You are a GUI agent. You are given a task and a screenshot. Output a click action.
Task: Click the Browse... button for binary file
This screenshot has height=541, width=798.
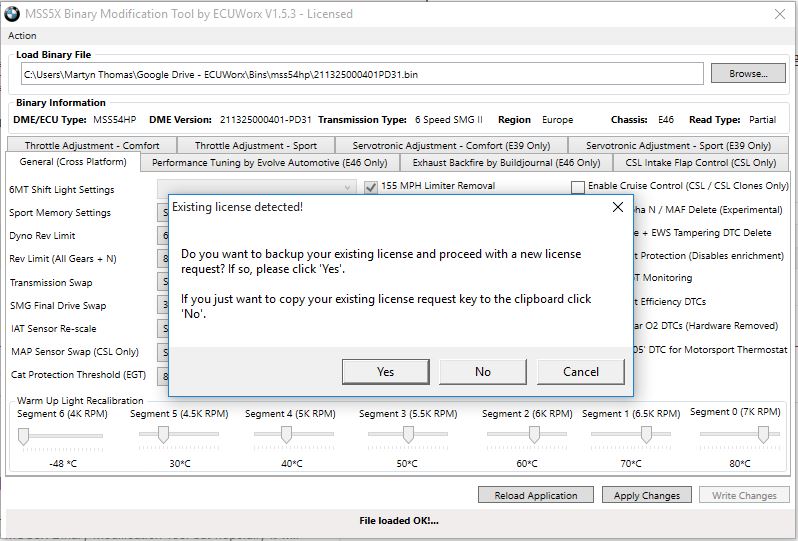pyautogui.click(x=747, y=74)
